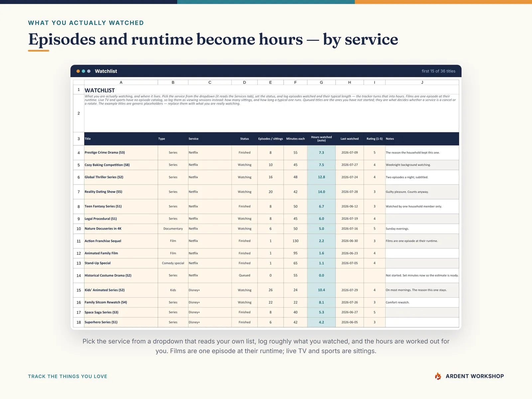Click hours value 12.8
Screen dimensions: 532x399
point(322,177)
